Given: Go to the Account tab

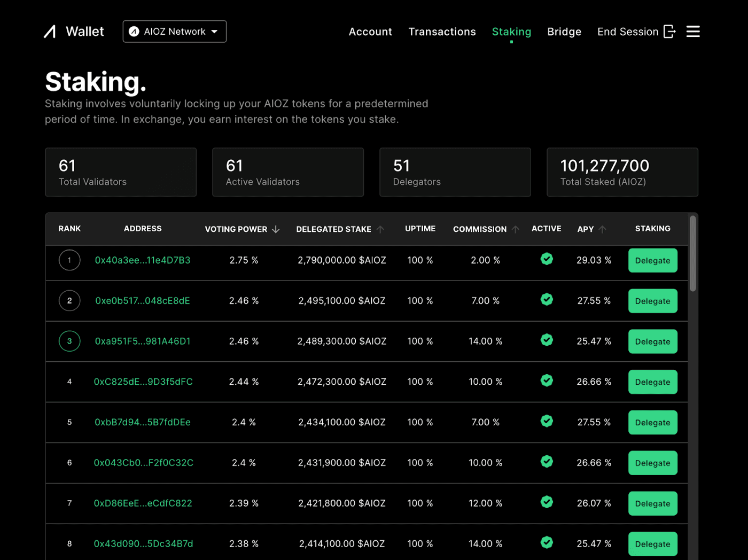Looking at the screenshot, I should pyautogui.click(x=370, y=32).
